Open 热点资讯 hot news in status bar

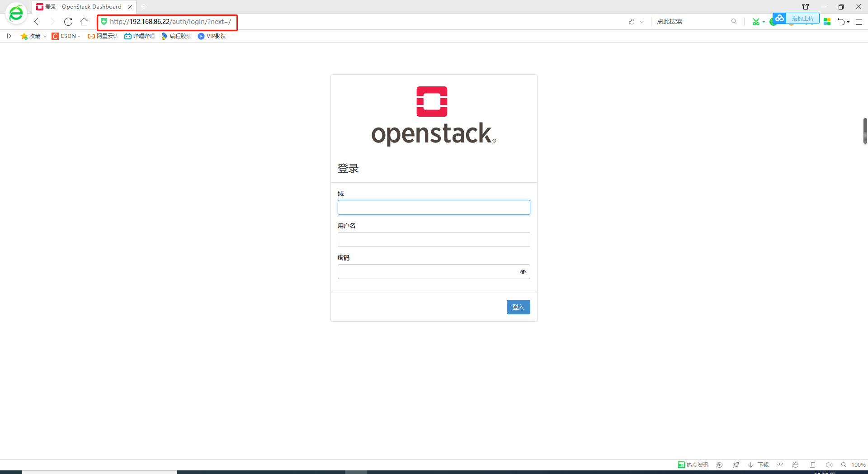pyautogui.click(x=693, y=465)
